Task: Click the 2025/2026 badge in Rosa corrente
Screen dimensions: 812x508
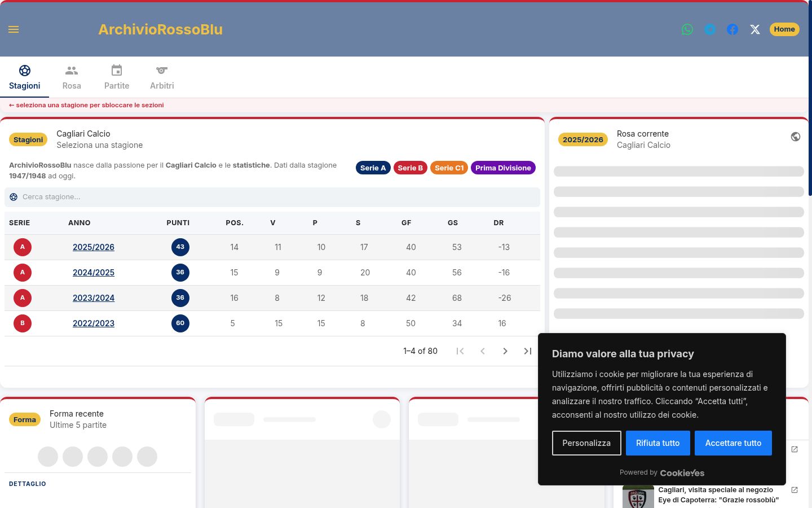Action: (x=583, y=139)
